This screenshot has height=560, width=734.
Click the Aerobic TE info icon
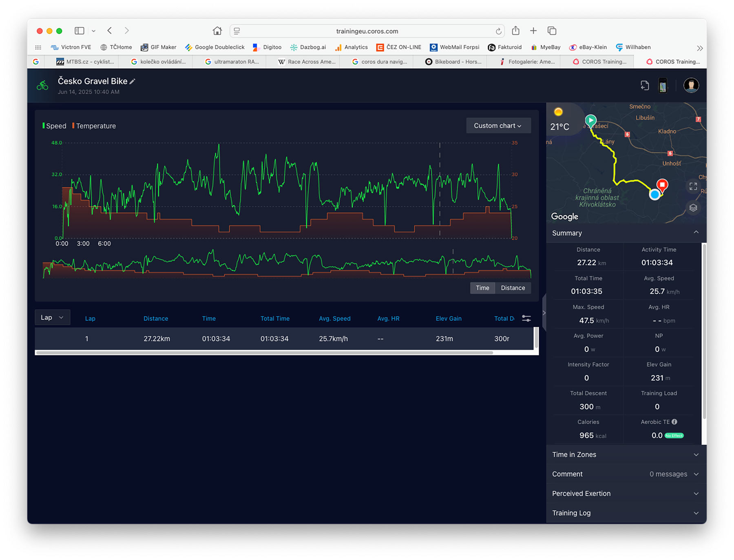coord(674,422)
